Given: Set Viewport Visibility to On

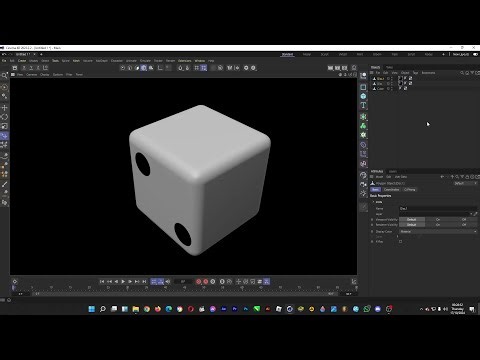Looking at the screenshot, I should [x=438, y=220].
